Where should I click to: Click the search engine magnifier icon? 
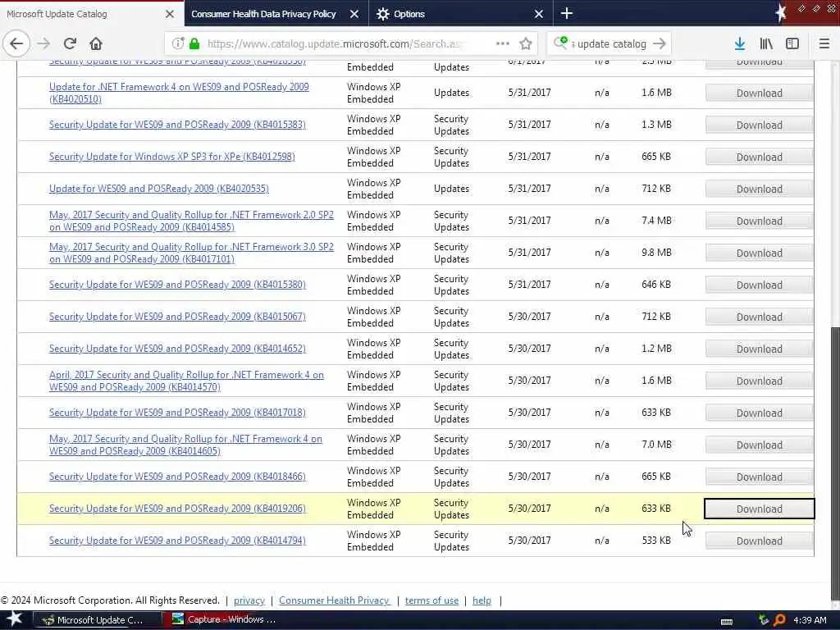click(560, 43)
